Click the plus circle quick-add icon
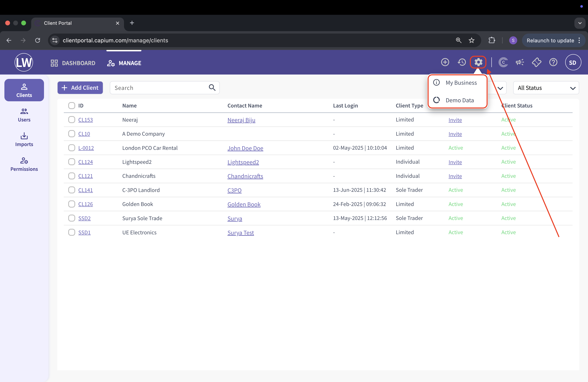The height and width of the screenshot is (382, 588). [445, 62]
